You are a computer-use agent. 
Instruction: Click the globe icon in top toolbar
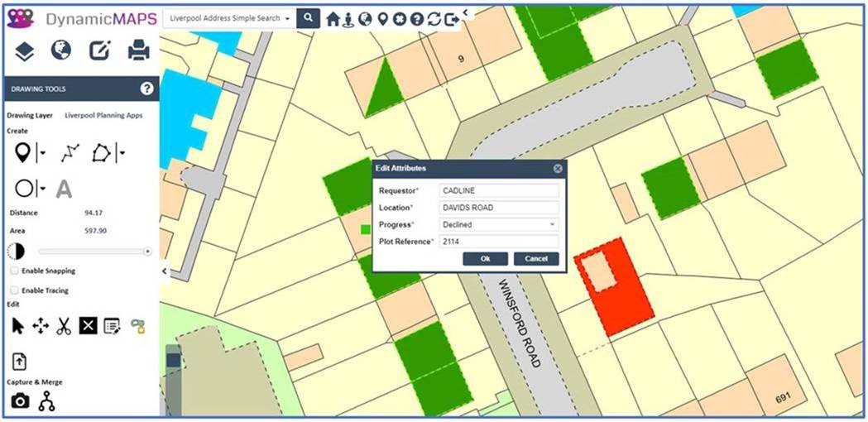(365, 19)
